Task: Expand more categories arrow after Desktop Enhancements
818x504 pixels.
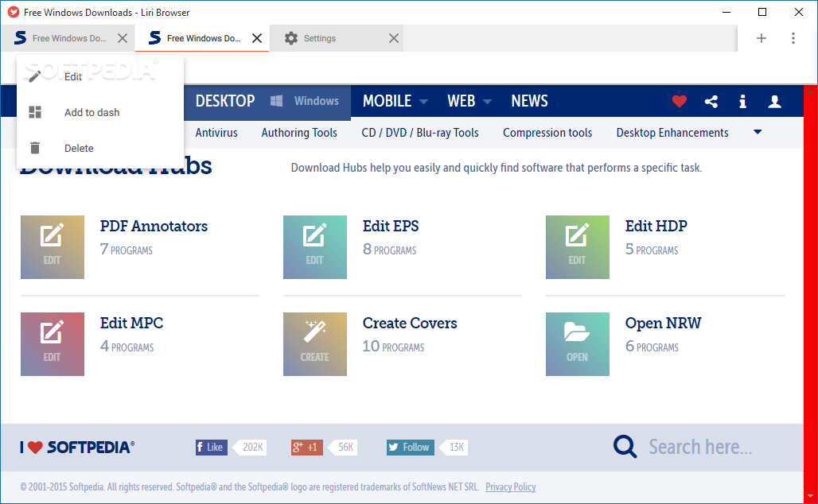Action: pos(758,133)
